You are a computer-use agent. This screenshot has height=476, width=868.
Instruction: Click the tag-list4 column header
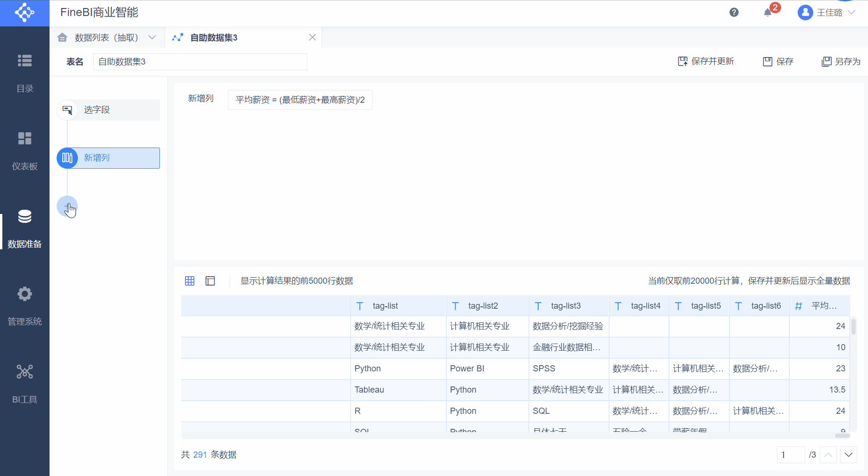[x=639, y=306]
